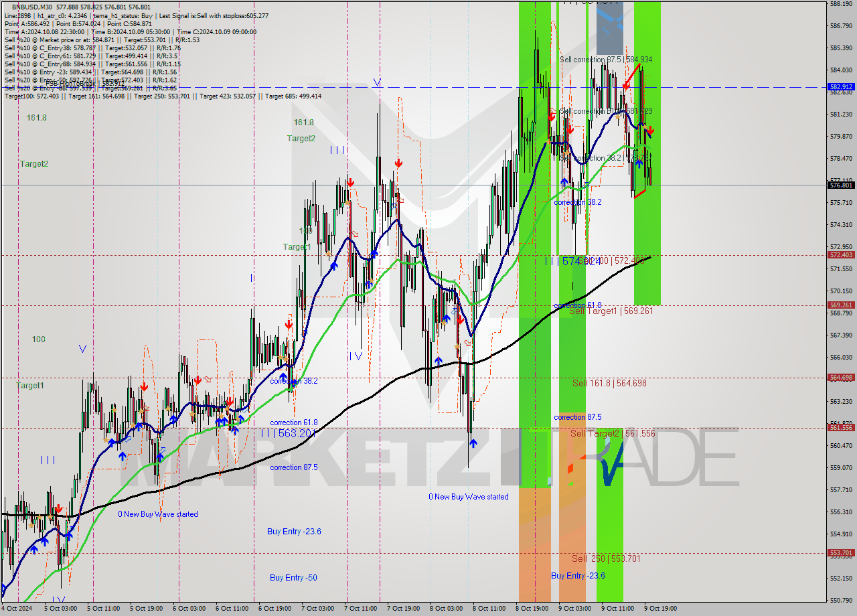Click the BNBUSD,M30 symbol title text
857x616 pixels.
(33, 7)
